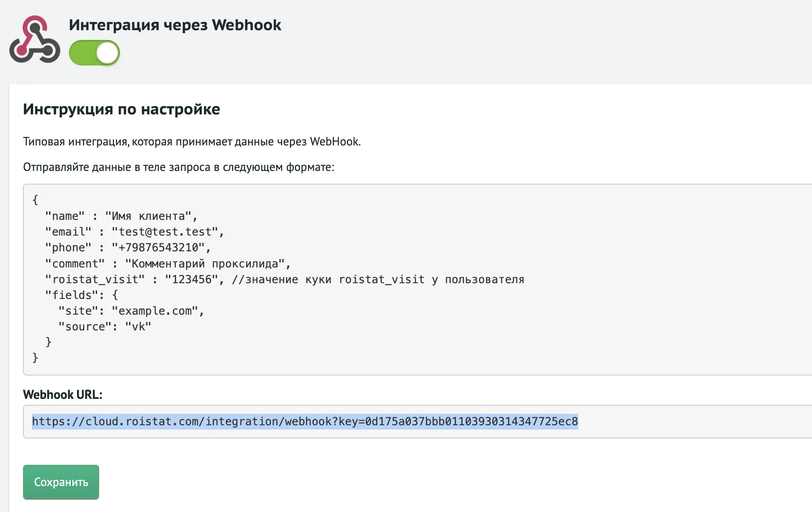Viewport: 812px width, 512px height.
Task: Select the 'Инструкция по настройке' heading
Action: (122, 109)
